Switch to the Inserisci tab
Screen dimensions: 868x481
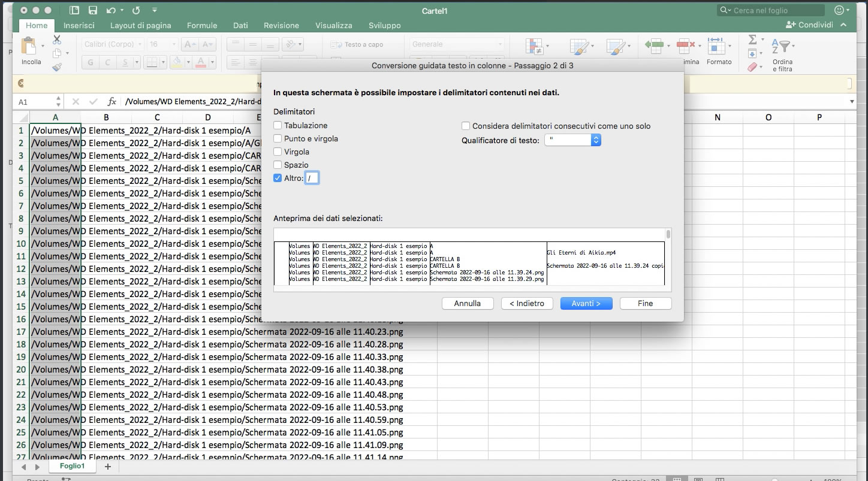point(79,25)
